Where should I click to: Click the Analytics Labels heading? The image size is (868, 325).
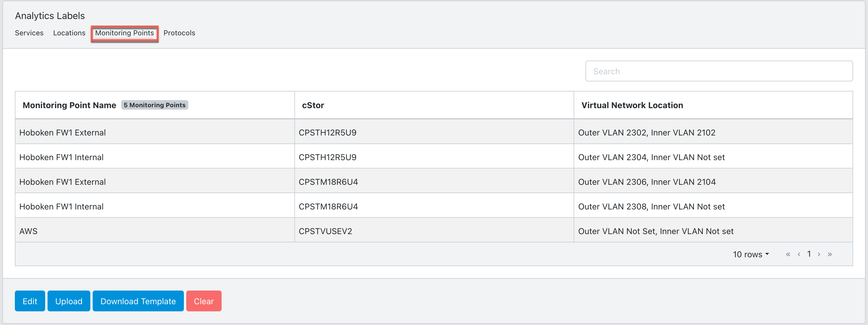[x=50, y=16]
